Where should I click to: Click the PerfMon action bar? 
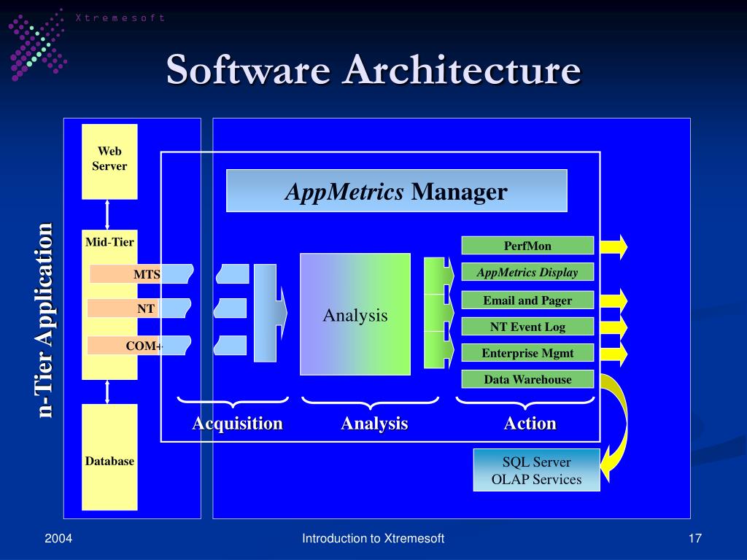[527, 246]
